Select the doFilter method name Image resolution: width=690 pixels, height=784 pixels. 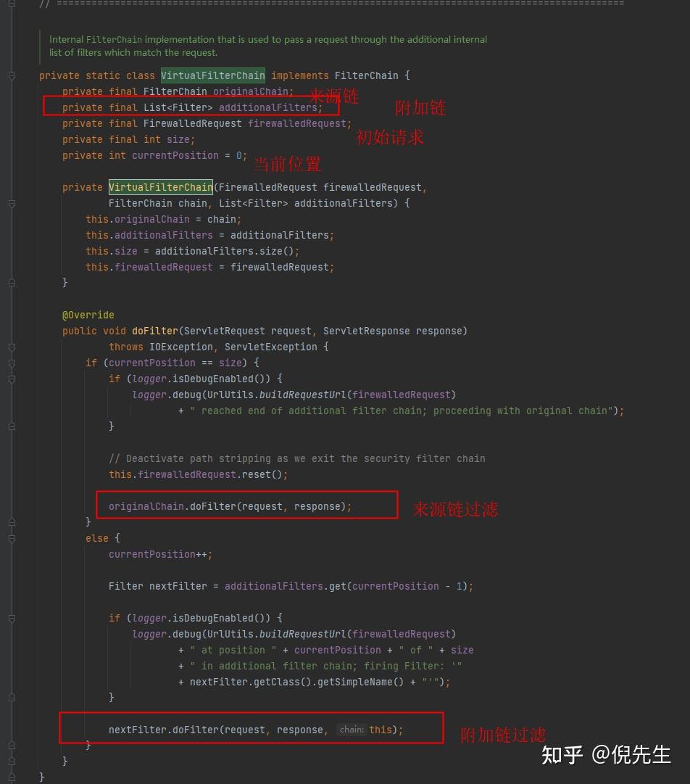pos(154,331)
